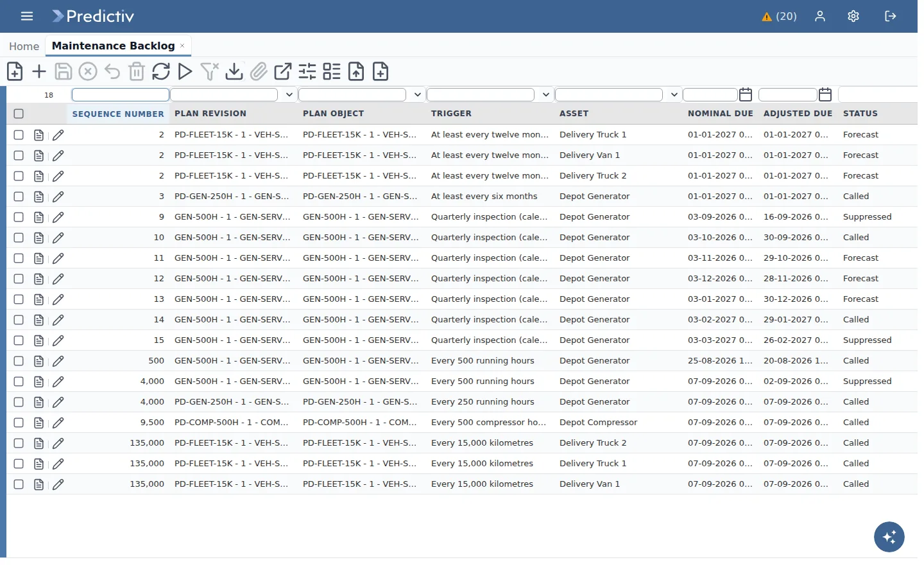Image resolution: width=924 pixels, height=578 pixels.
Task: Open the settings gear in header
Action: (853, 17)
